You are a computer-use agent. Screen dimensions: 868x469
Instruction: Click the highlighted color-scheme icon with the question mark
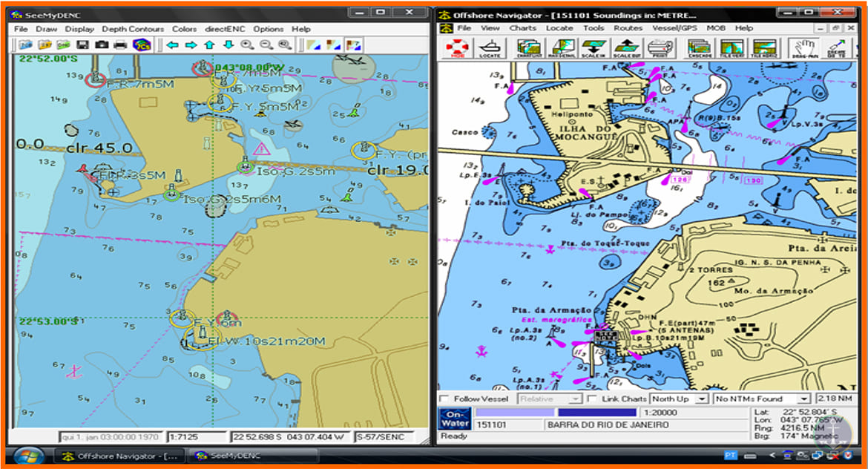click(x=353, y=45)
